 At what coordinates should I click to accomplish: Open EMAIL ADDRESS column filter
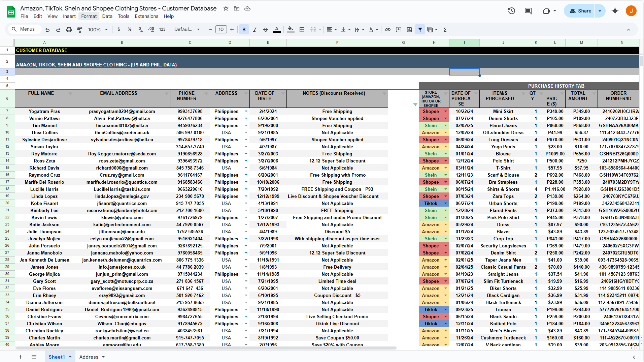point(167,93)
